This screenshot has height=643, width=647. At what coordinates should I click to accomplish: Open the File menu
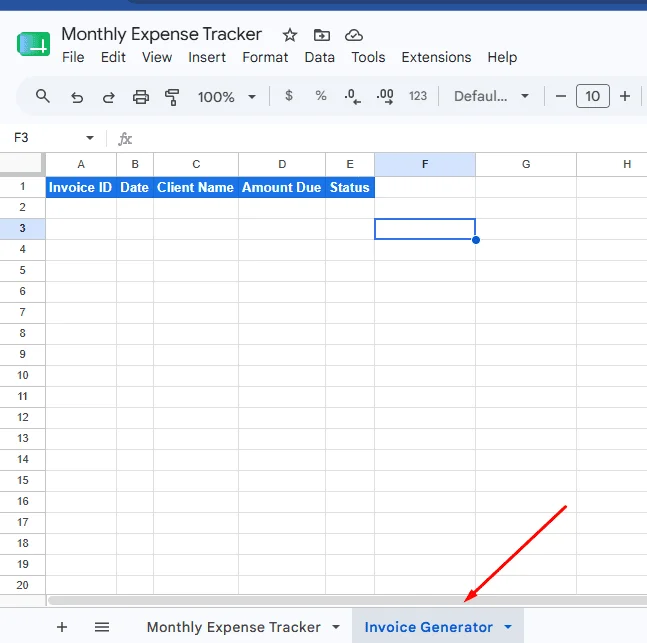click(73, 57)
